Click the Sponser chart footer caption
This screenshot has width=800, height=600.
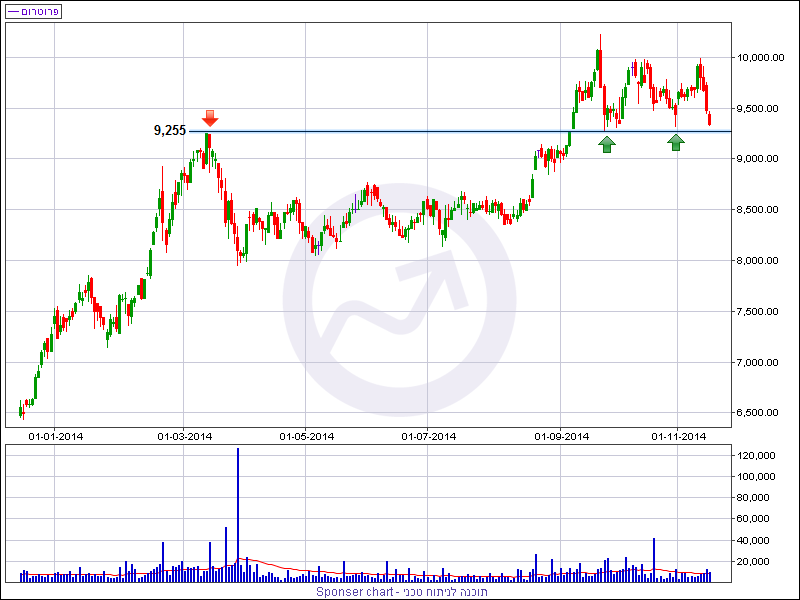pyautogui.click(x=400, y=591)
